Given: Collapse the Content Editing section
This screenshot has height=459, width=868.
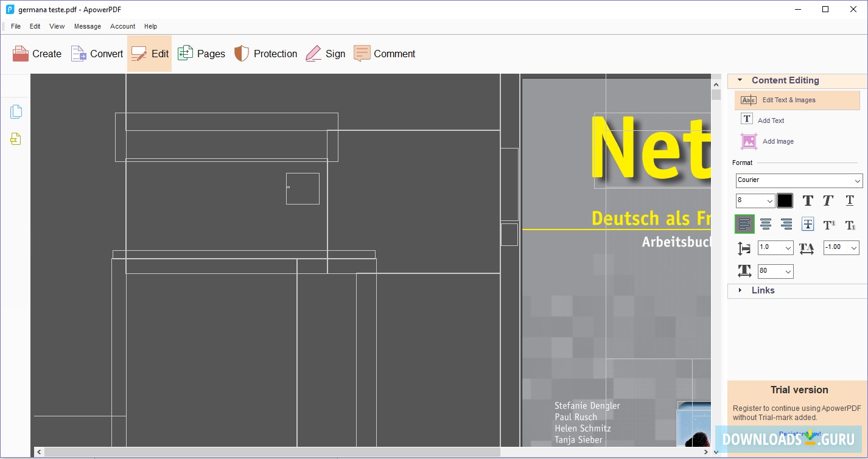Looking at the screenshot, I should 740,80.
